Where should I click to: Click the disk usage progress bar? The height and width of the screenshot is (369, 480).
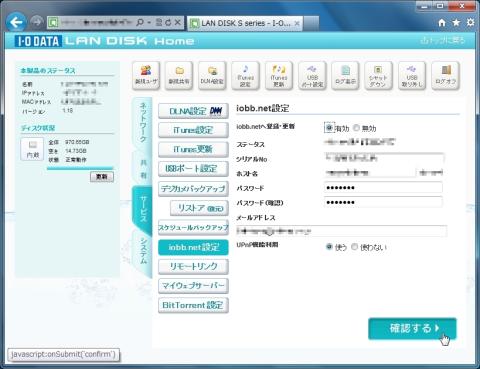(x=80, y=168)
